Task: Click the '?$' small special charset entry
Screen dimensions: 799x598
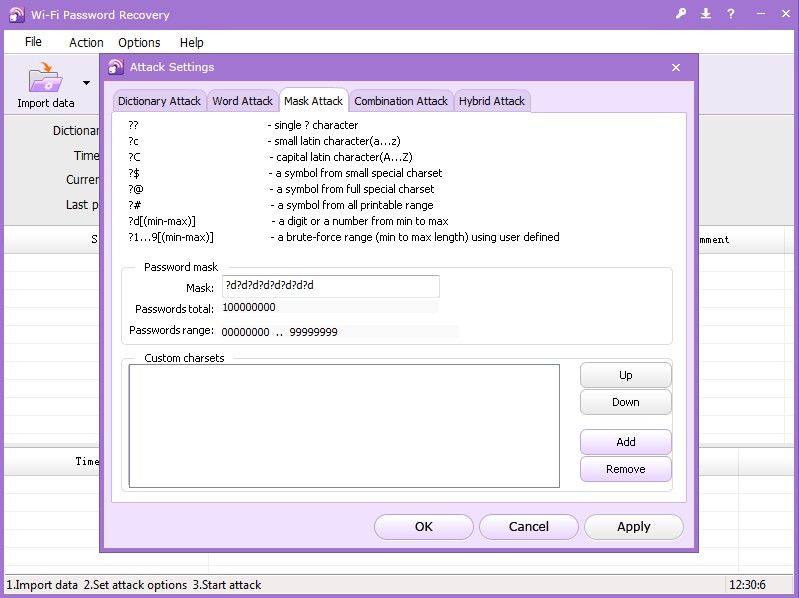Action: click(134, 173)
